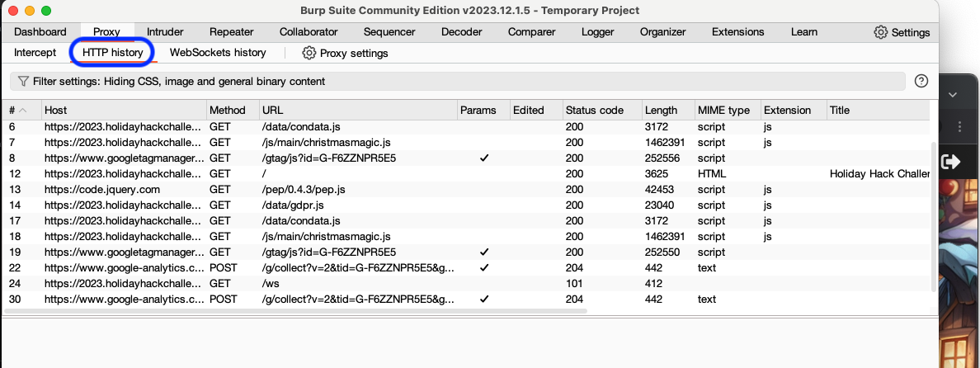Go to the Intercept sub-tab
This screenshot has width=980, height=368.
(35, 52)
